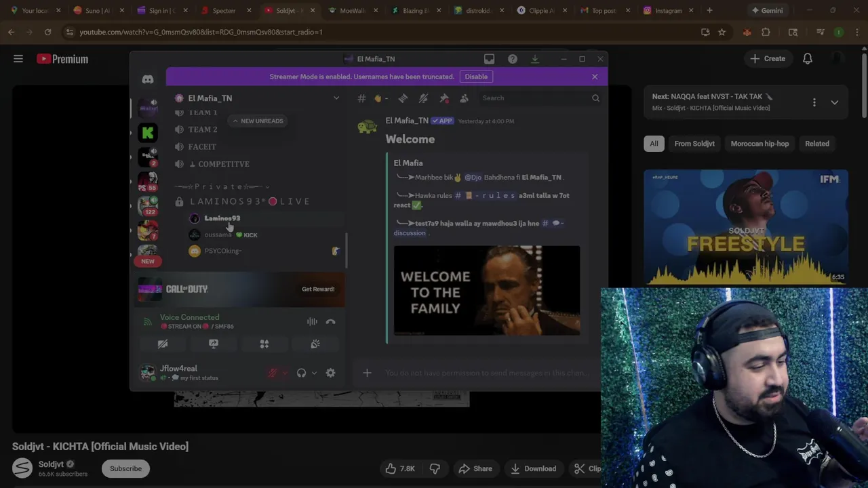
Task: Open server icon with 55 badge
Action: [148, 182]
